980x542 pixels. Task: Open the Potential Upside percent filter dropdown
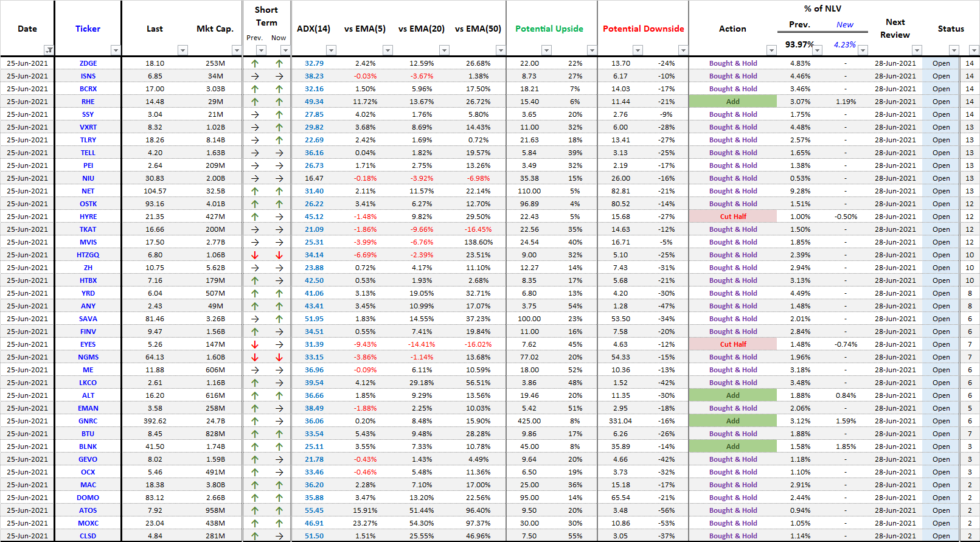click(x=592, y=50)
